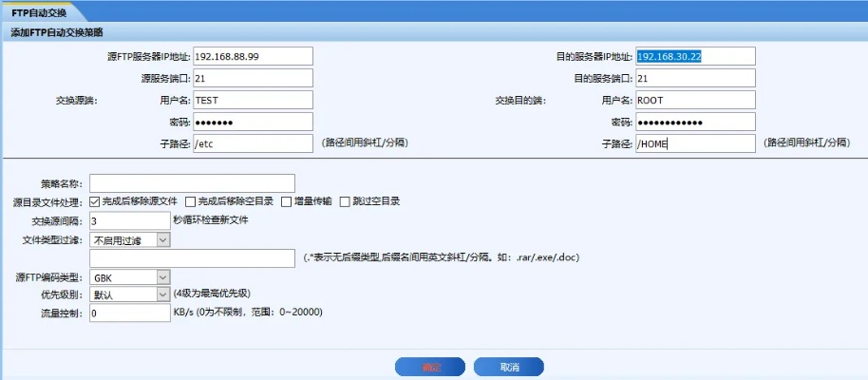Focus the source 子路径 field with /etc
The image size is (868, 380).
(x=253, y=143)
